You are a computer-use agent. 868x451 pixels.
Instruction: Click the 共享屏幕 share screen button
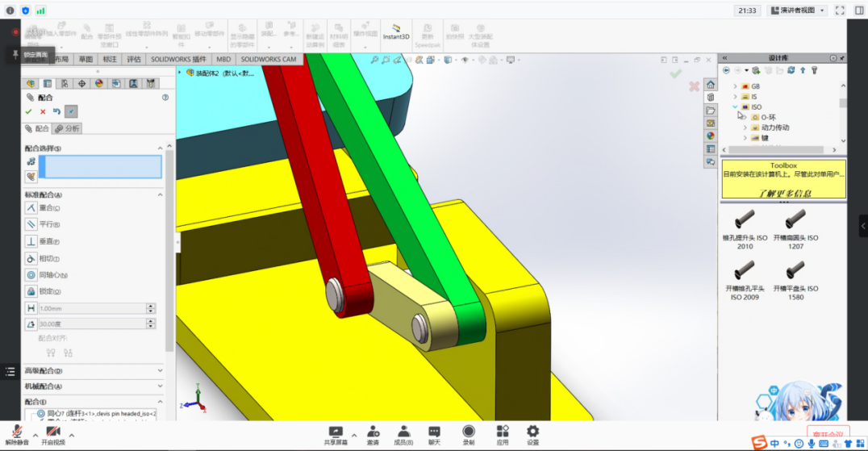pyautogui.click(x=336, y=436)
